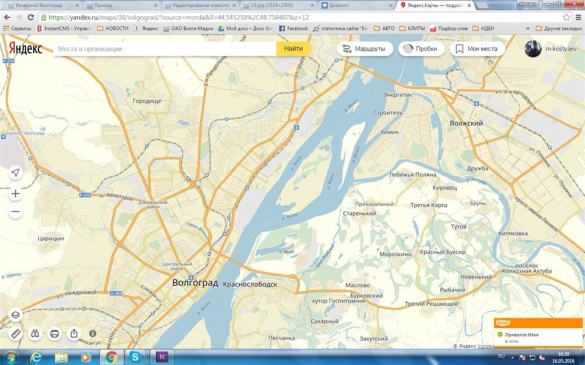Open Маршруты route planner
The image size is (585, 365).
(x=365, y=49)
